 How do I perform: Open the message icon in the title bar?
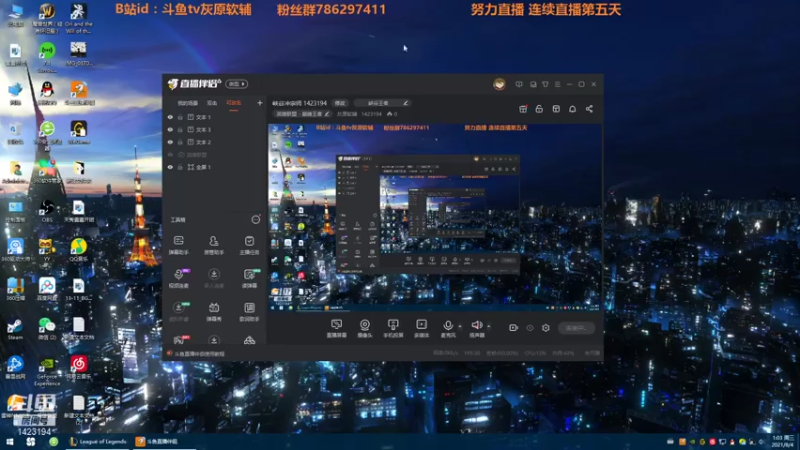coord(519,84)
